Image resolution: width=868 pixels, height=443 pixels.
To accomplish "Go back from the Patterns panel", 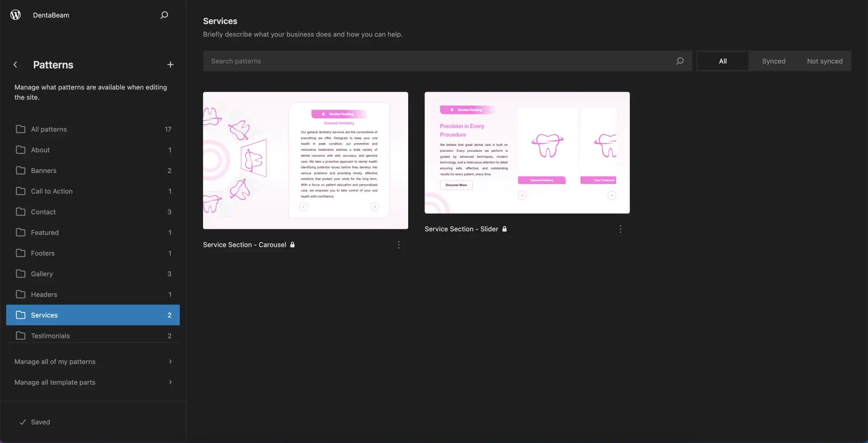I will [x=15, y=65].
